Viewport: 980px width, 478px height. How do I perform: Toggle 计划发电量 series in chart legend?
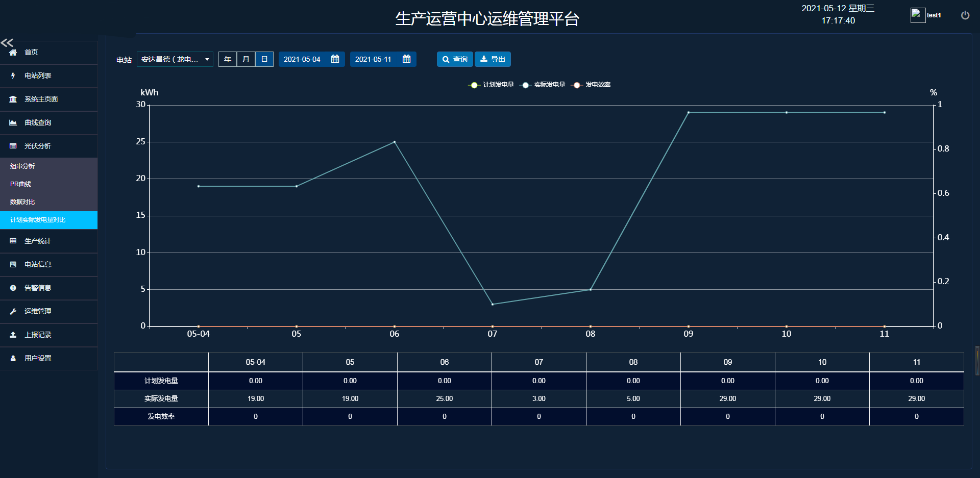[491, 85]
